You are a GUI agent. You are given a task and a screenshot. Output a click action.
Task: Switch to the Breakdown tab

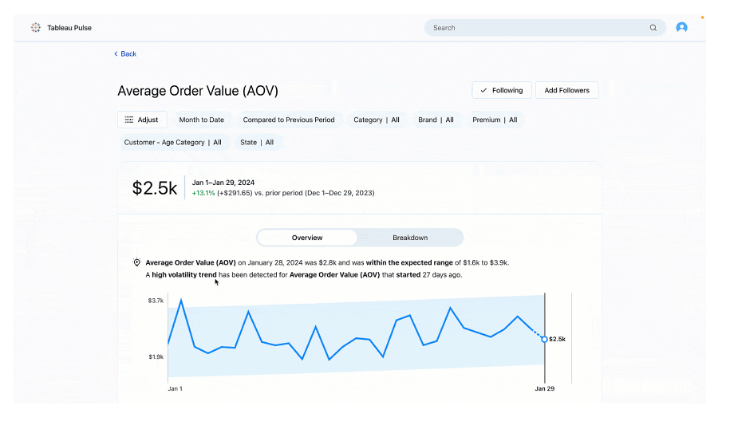(x=410, y=238)
